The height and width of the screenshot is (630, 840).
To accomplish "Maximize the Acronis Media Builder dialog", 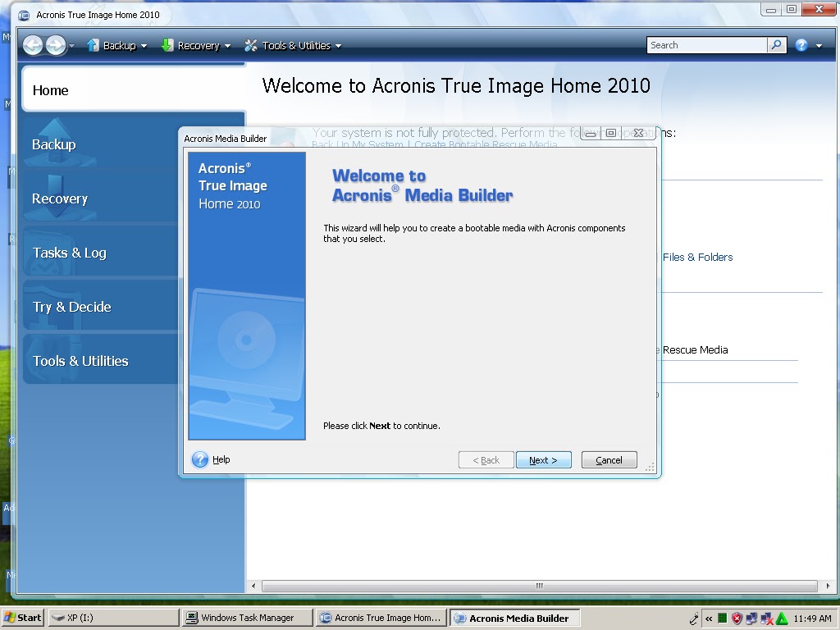I will [x=610, y=134].
